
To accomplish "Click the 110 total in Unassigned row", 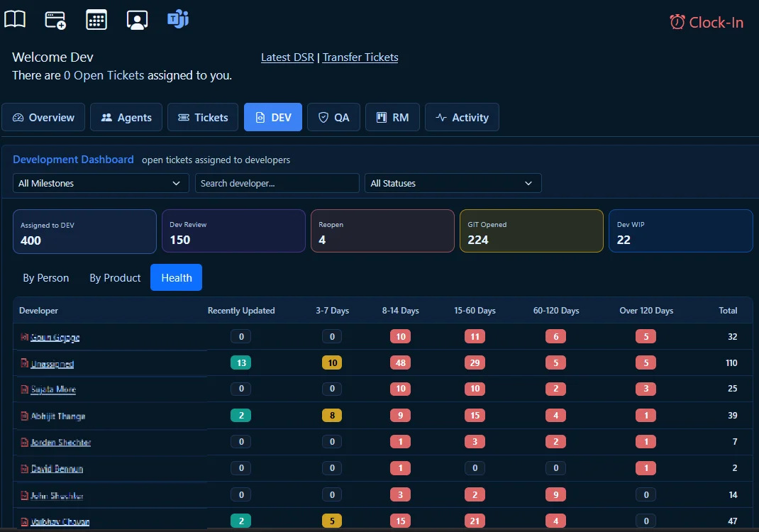I will pos(731,362).
